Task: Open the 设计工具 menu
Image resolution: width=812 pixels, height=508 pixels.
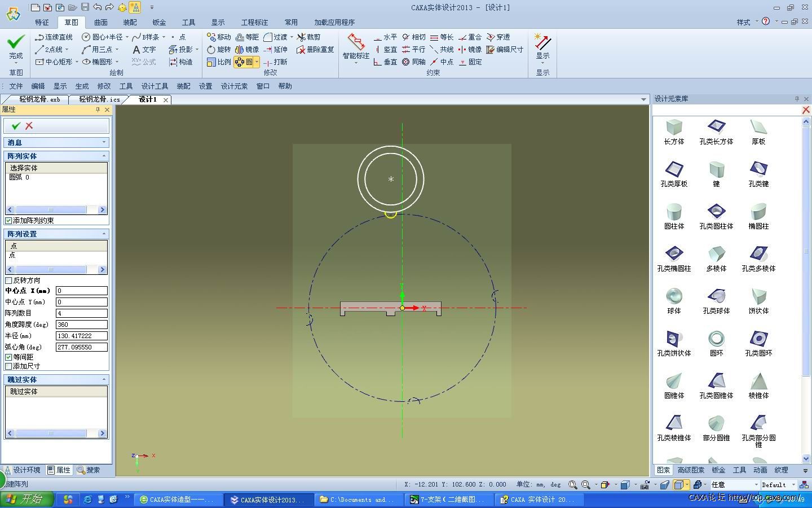Action: pos(155,86)
